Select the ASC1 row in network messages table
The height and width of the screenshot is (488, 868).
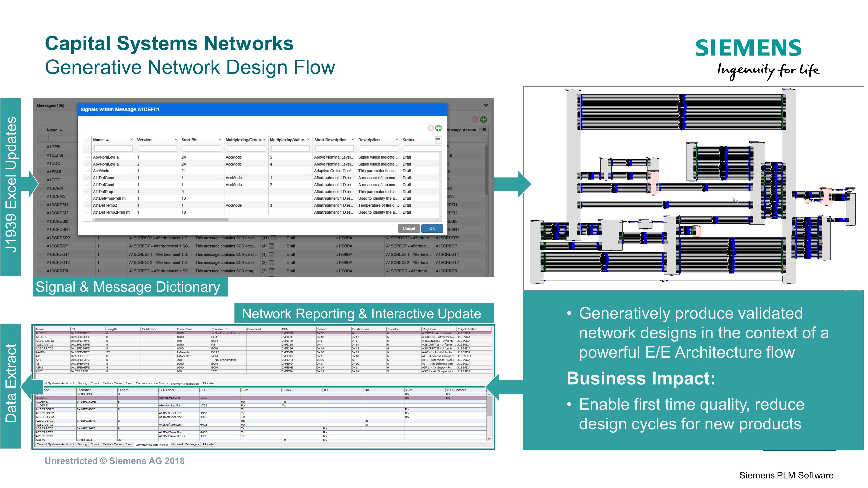click(x=263, y=371)
